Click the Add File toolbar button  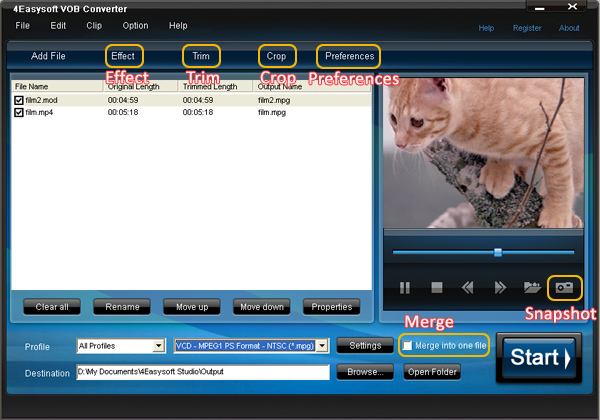pos(48,56)
